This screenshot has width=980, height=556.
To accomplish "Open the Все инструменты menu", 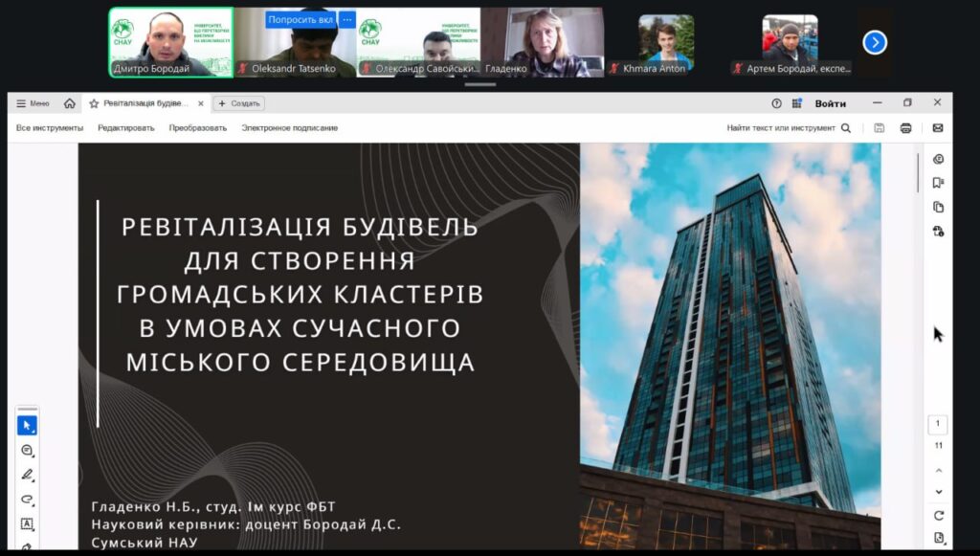I will pos(50,128).
